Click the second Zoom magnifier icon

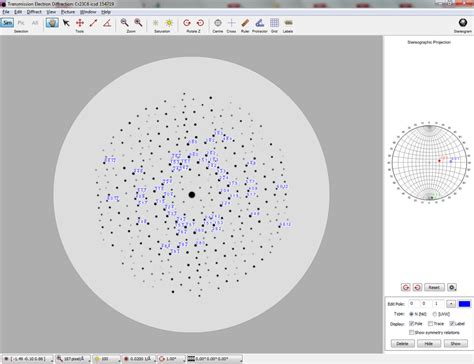point(138,23)
